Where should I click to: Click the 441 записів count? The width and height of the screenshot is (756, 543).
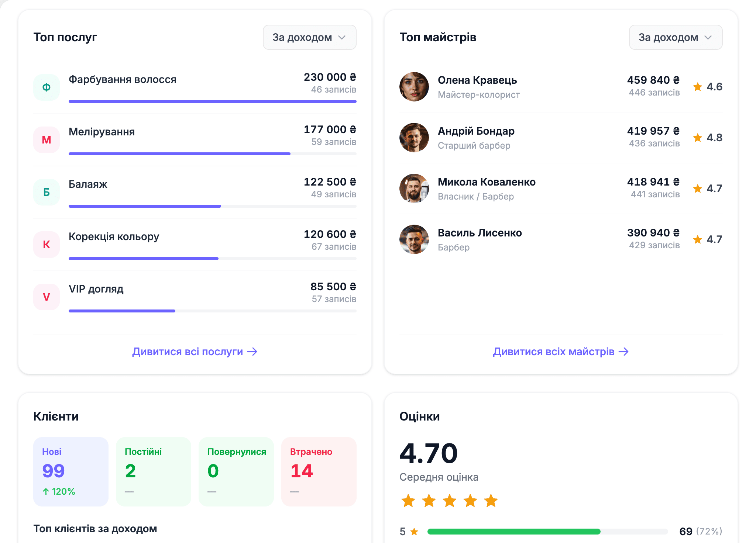point(655,194)
